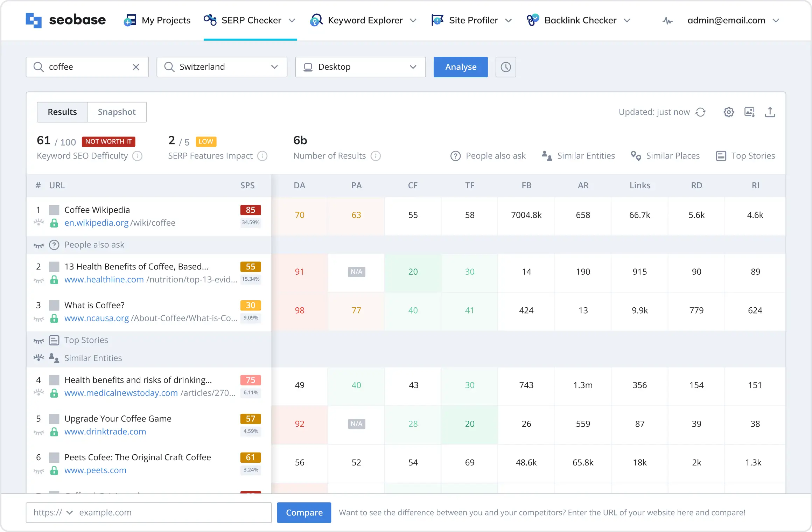Viewport: 812px width, 532px height.
Task: Expand the Keyword Explorer chevron
Action: click(413, 21)
